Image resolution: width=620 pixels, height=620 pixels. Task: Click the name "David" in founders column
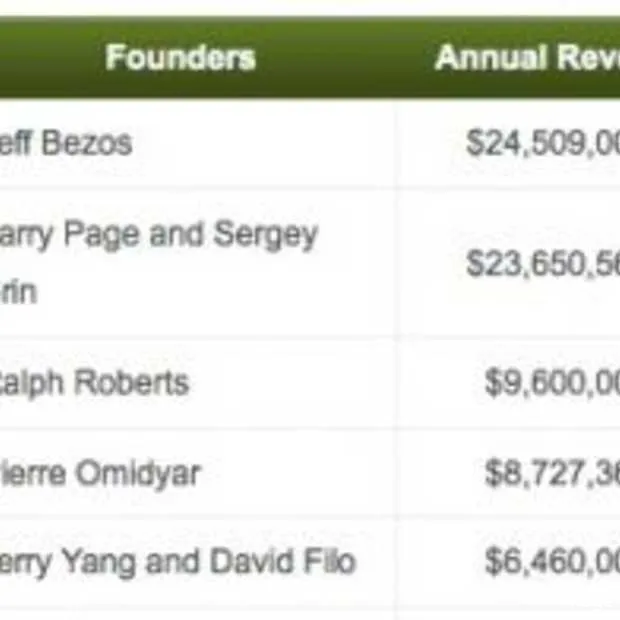(x=252, y=562)
